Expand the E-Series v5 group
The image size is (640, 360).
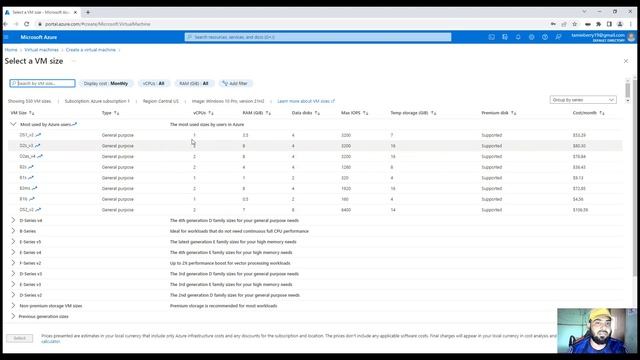[13, 242]
